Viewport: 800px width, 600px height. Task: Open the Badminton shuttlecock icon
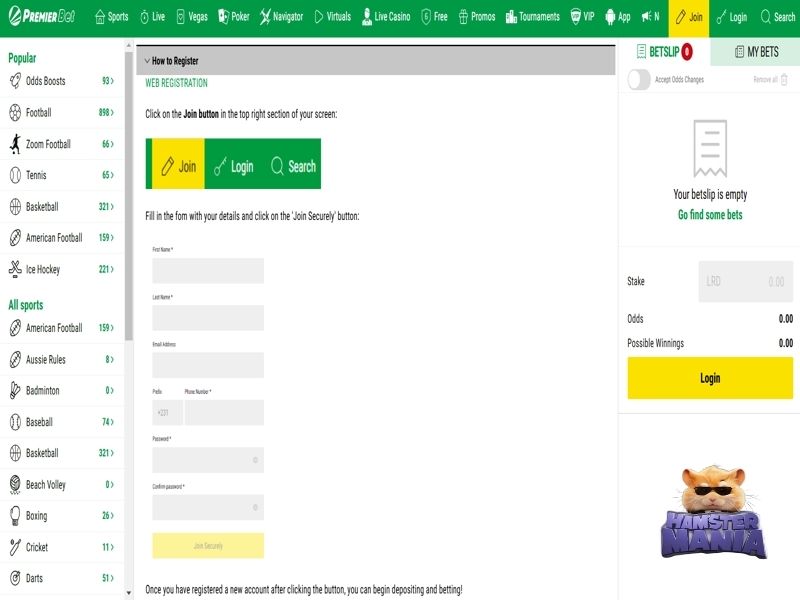tap(15, 391)
